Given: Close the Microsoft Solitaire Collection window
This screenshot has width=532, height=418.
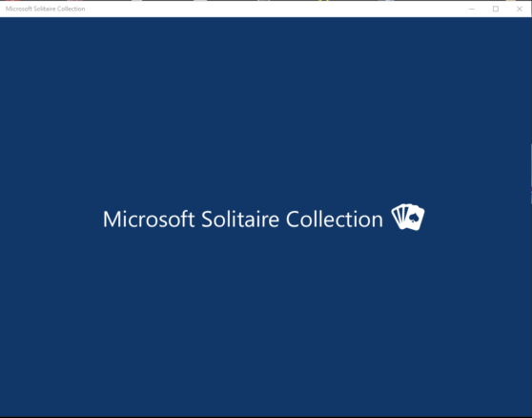Looking at the screenshot, I should point(519,9).
